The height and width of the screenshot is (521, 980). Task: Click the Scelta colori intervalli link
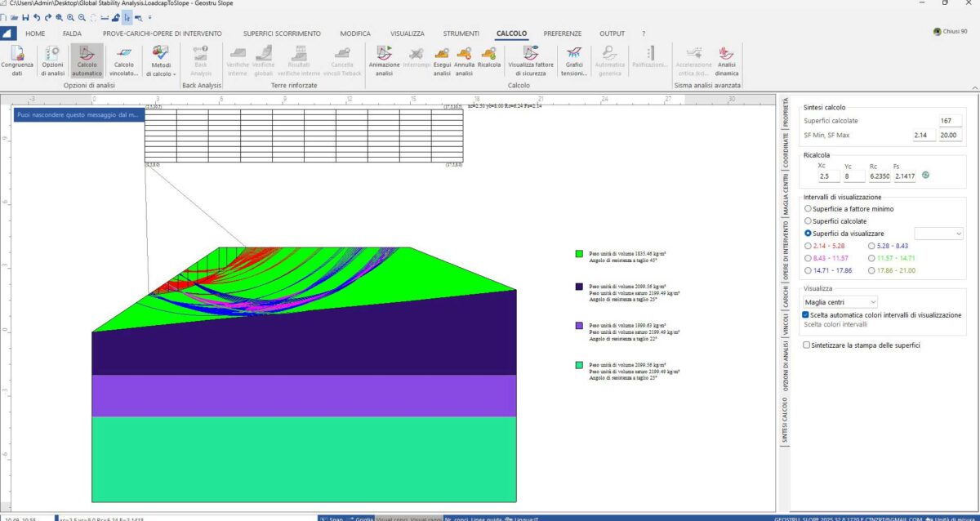[836, 325]
